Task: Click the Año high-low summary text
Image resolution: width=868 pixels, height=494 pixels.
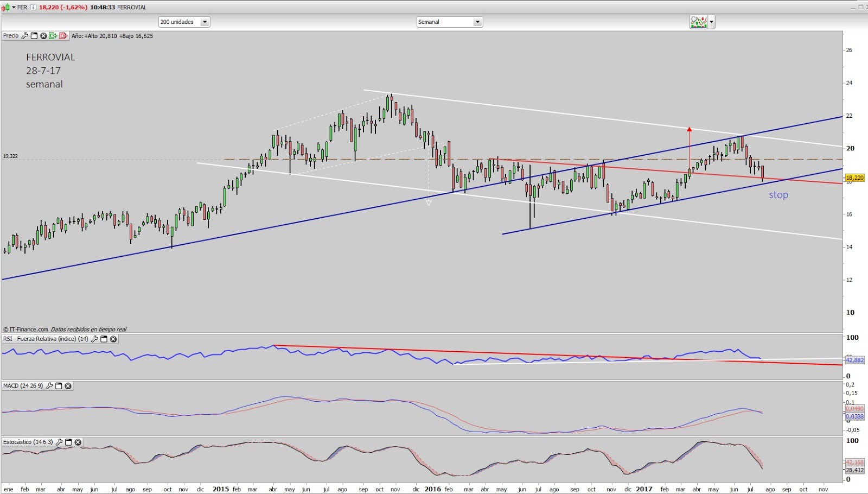Action: coord(112,36)
